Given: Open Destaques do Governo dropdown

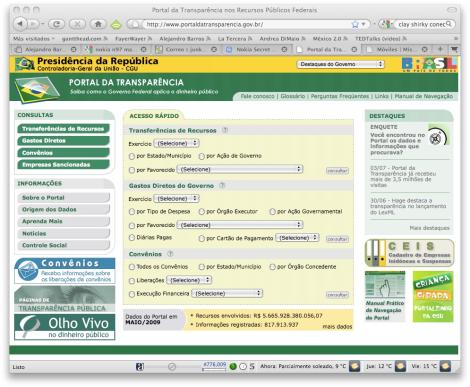Looking at the screenshot, I should (x=340, y=64).
